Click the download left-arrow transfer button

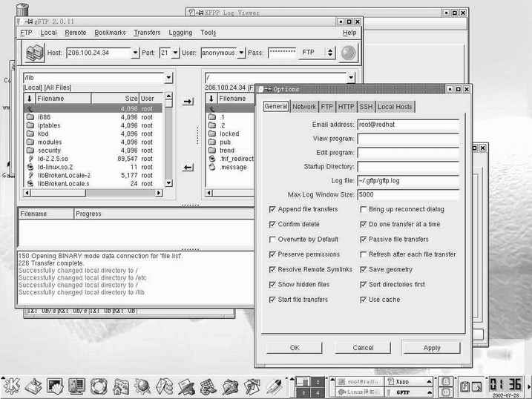tap(188, 168)
